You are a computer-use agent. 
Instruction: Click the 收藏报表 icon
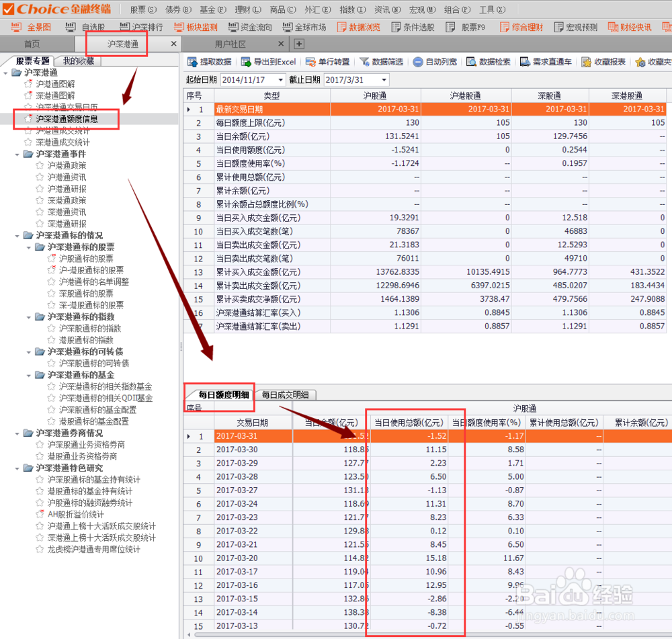[586, 62]
